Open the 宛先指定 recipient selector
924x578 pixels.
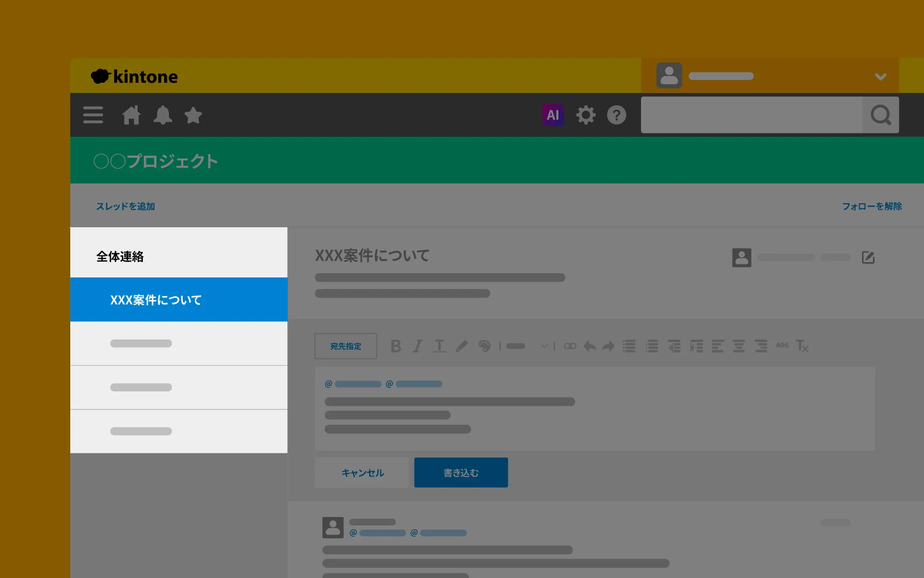coord(346,346)
